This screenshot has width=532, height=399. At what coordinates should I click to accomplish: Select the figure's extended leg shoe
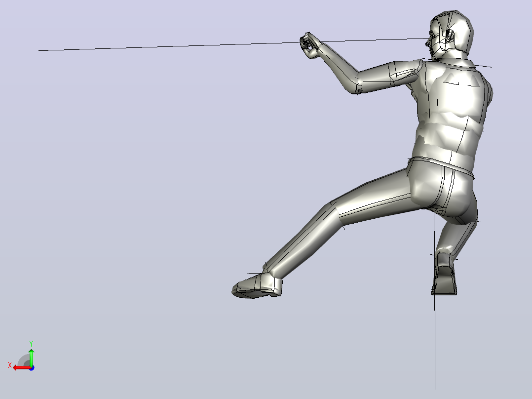(257, 285)
